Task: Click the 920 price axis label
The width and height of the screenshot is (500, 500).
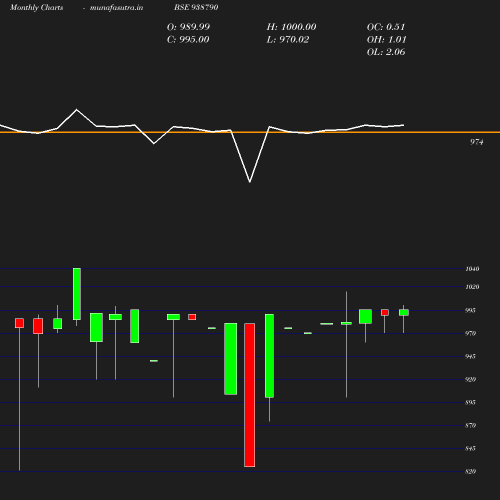Action: [470, 379]
